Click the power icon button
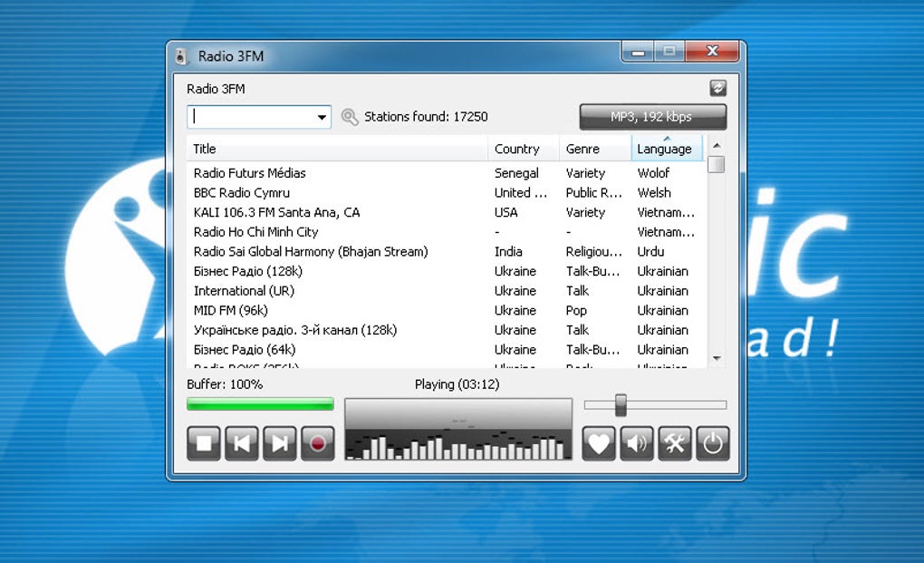This screenshot has height=563, width=924. [713, 443]
